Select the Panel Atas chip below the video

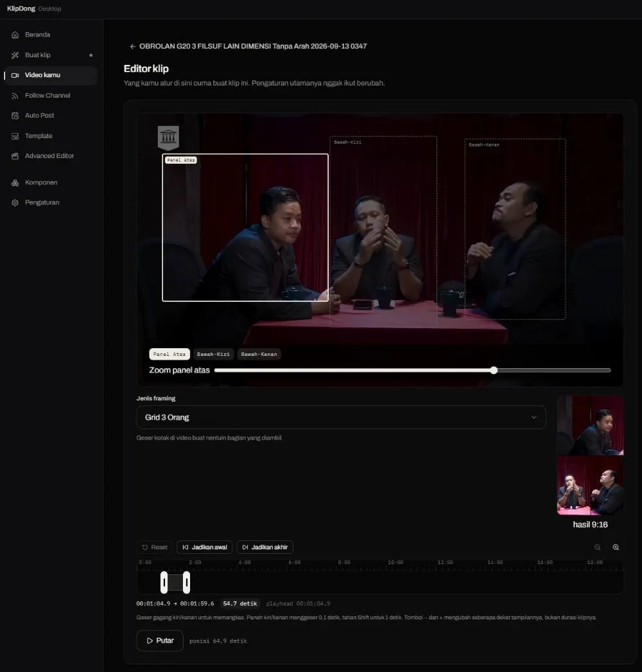tap(169, 354)
